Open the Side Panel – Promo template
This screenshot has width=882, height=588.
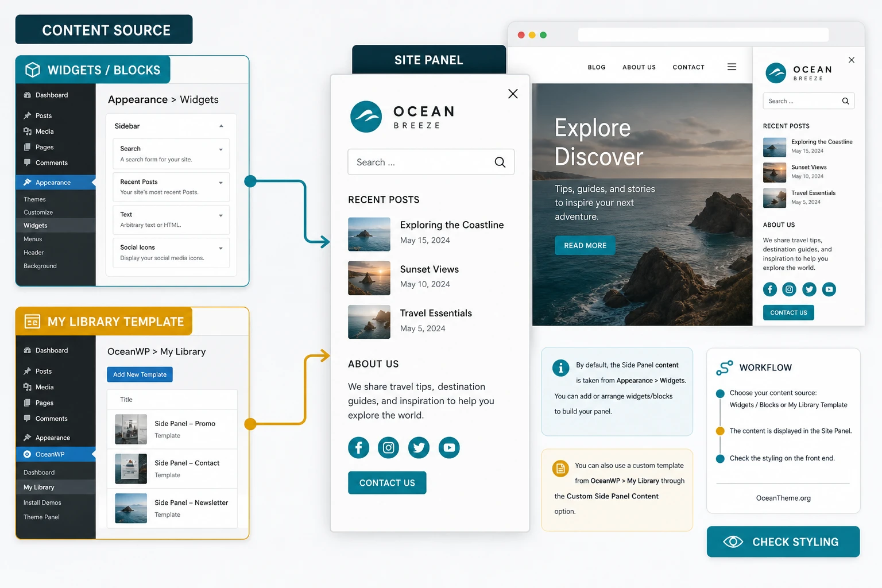(x=172, y=429)
